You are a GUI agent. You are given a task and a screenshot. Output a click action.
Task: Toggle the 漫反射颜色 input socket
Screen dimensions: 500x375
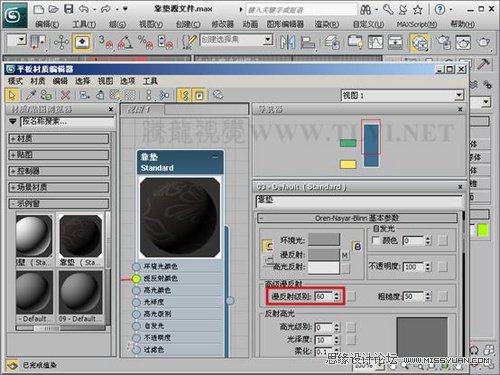136,278
